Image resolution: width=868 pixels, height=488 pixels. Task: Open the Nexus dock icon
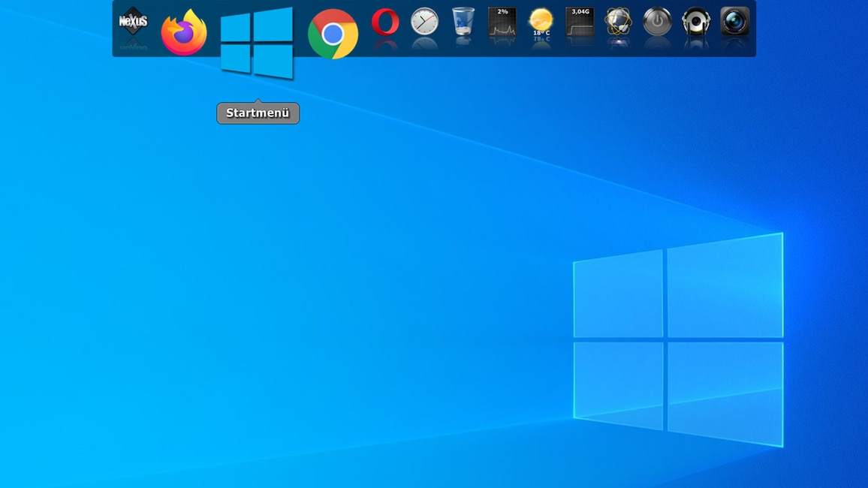click(x=133, y=22)
